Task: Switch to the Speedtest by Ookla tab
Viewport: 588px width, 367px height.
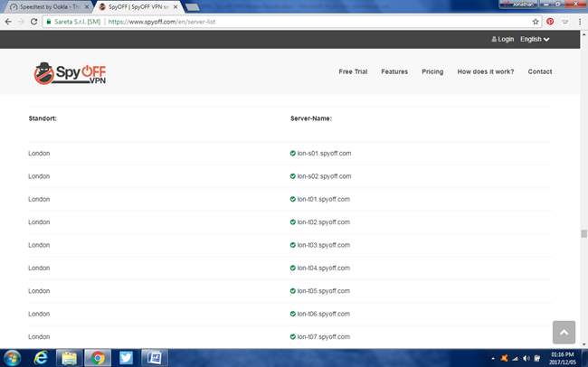Action: [50, 6]
